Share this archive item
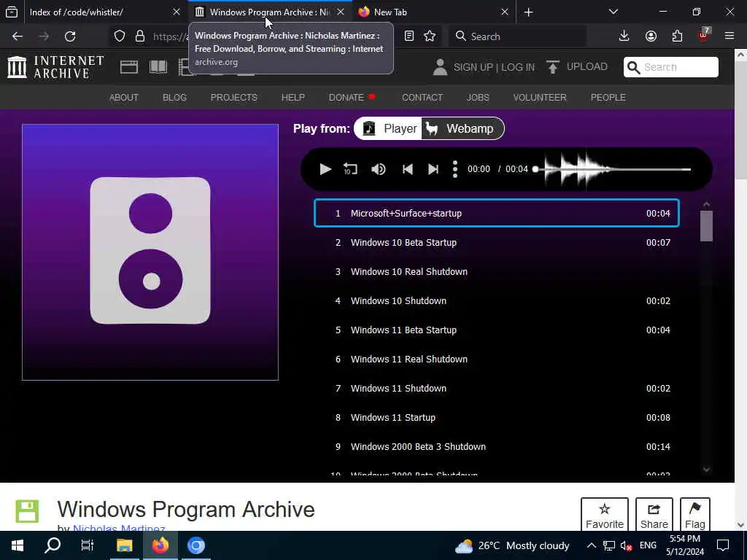The height and width of the screenshot is (560, 747). click(x=654, y=514)
